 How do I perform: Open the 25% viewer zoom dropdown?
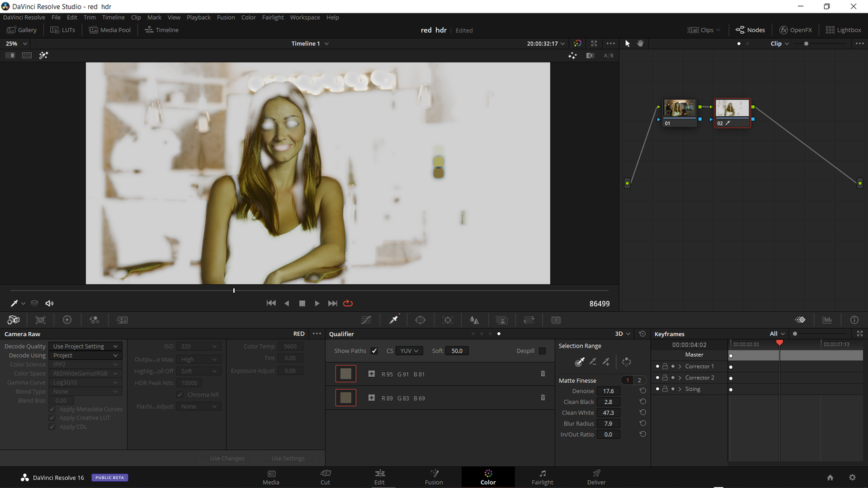pos(16,43)
